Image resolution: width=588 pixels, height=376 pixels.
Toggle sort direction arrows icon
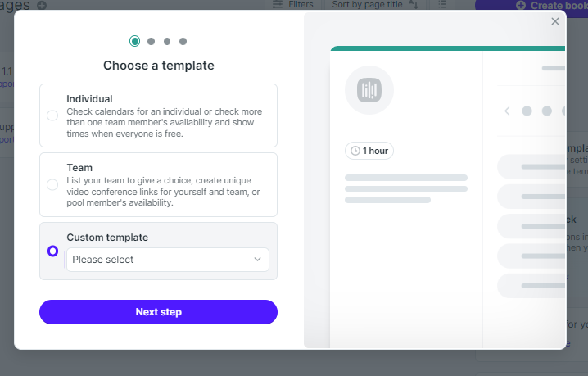[x=414, y=4]
